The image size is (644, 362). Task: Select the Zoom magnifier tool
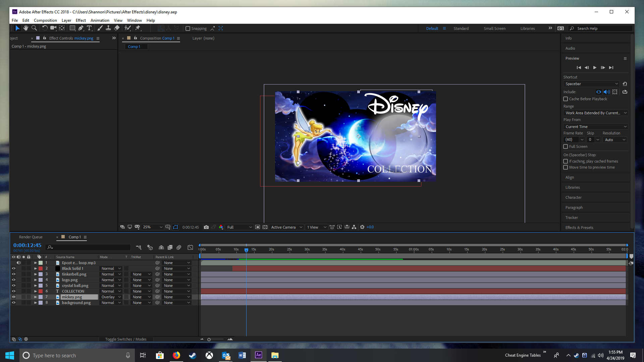(34, 28)
